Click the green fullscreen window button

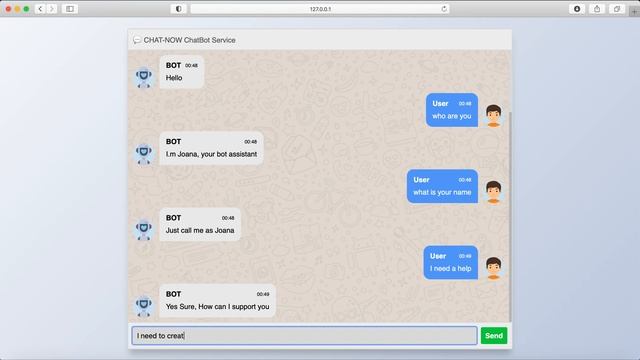26,9
